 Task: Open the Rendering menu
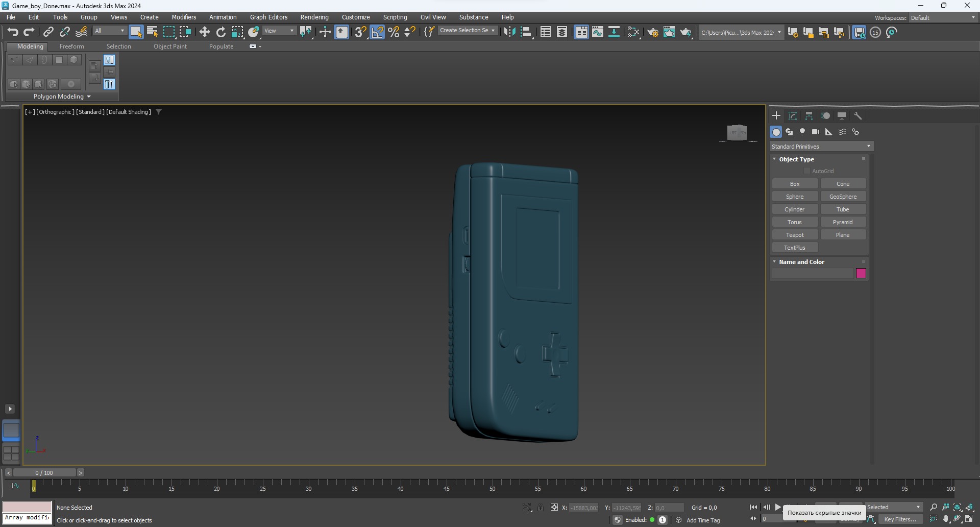coord(314,17)
